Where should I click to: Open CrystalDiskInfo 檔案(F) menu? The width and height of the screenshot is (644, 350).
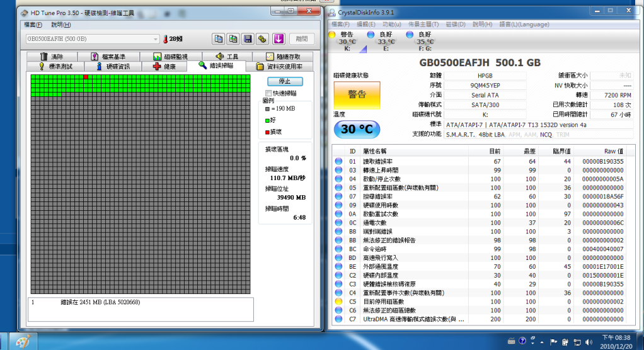point(340,24)
